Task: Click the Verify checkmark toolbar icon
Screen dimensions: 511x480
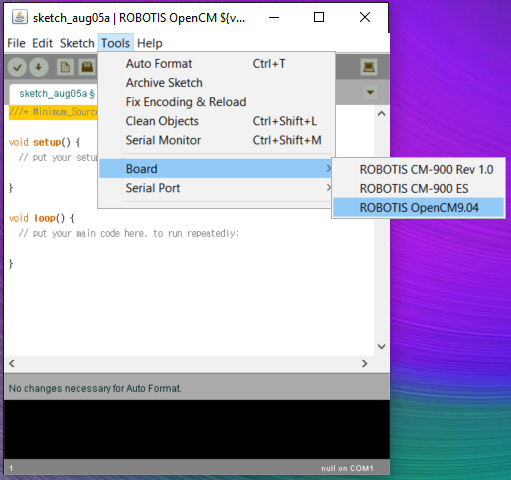Action: pyautogui.click(x=17, y=67)
